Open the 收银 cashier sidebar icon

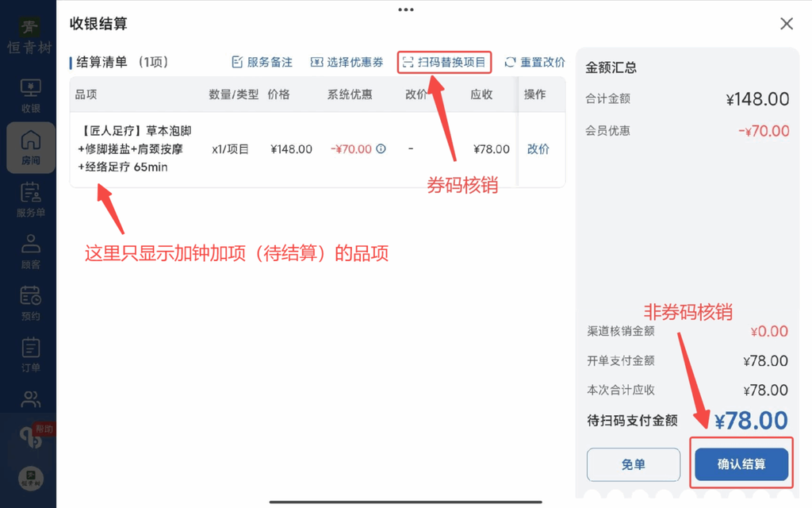tap(31, 95)
